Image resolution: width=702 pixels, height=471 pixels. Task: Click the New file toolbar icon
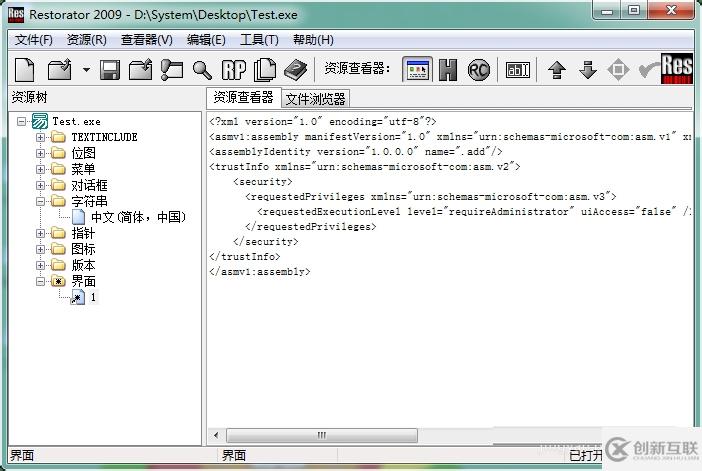[x=25, y=70]
